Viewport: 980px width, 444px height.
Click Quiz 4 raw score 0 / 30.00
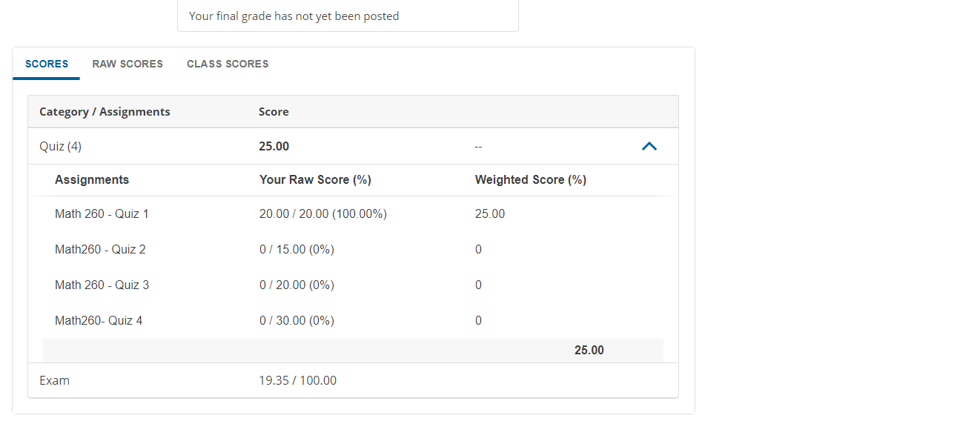point(297,321)
